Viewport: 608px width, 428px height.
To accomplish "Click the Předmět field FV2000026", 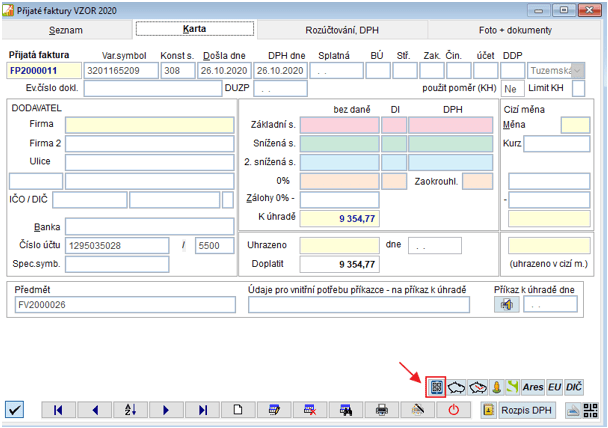I will [x=125, y=304].
